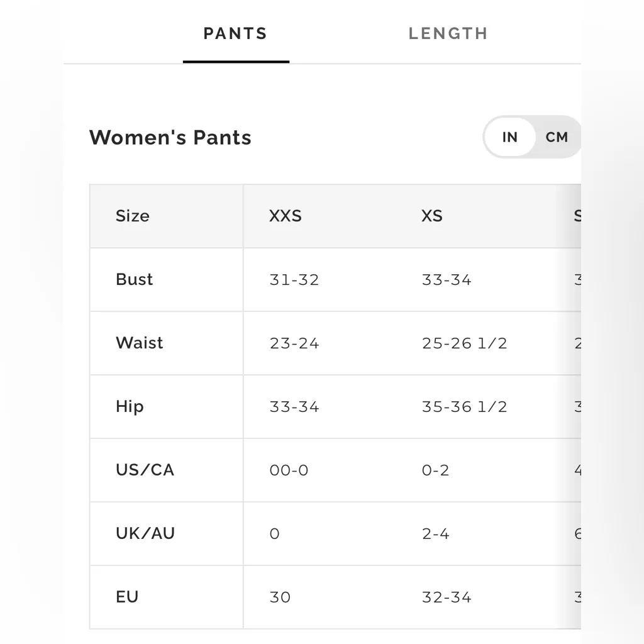Select the IN unit option
Screen dimensions: 644x644
(510, 137)
